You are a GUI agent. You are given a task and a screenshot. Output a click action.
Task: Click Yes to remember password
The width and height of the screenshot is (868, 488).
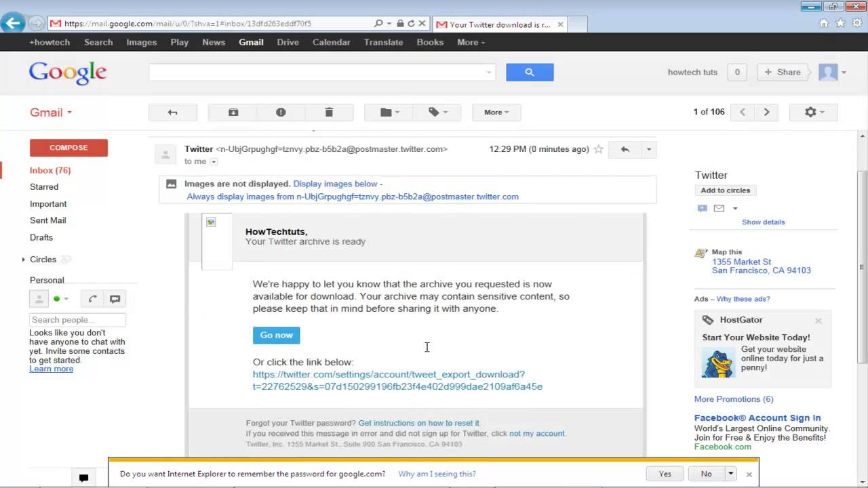click(x=665, y=474)
